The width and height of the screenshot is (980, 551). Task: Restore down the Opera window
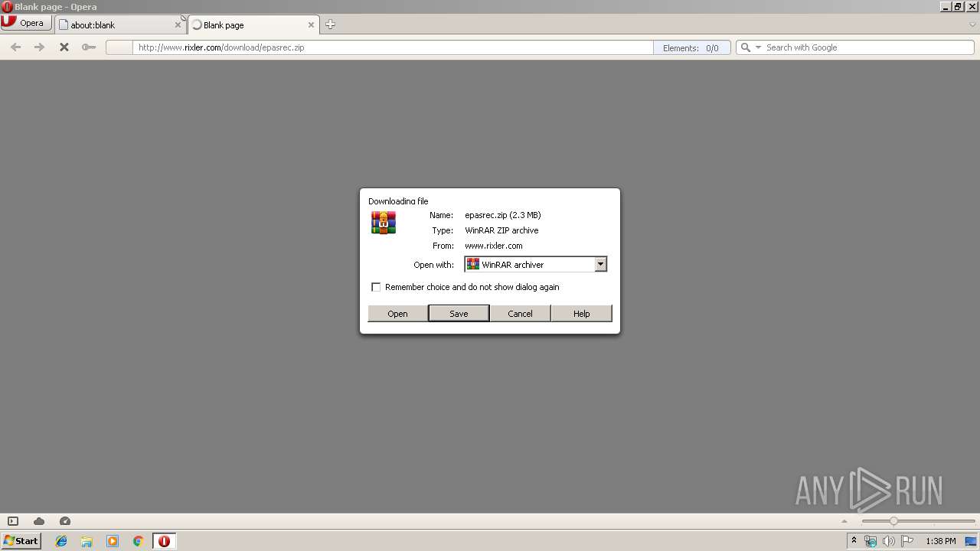958,6
